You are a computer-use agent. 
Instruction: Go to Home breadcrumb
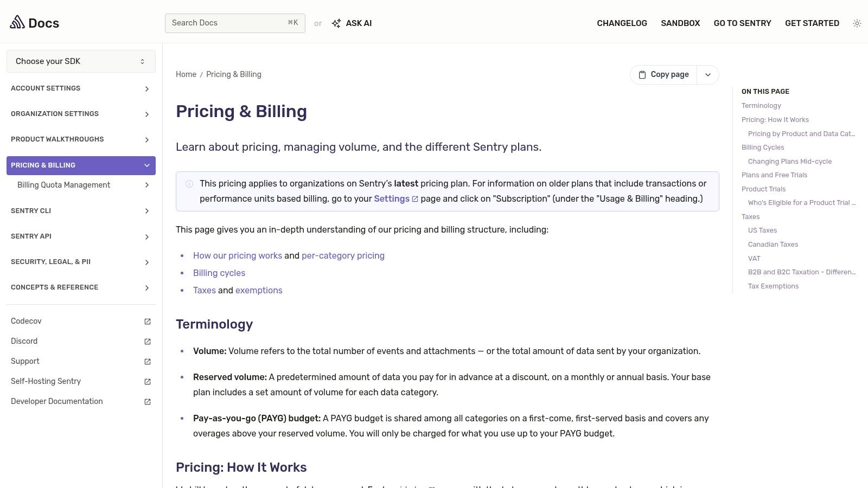(186, 74)
